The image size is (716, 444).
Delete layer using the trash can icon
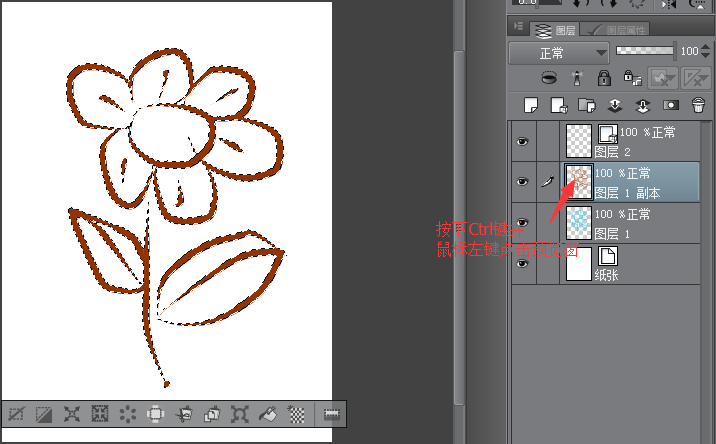[699, 104]
